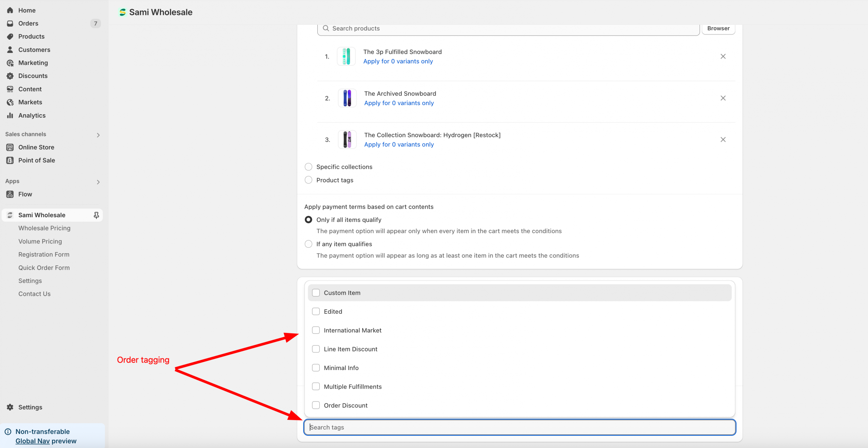This screenshot has height=448, width=868.
Task: Select If any item qualifies option
Action: tap(308, 244)
